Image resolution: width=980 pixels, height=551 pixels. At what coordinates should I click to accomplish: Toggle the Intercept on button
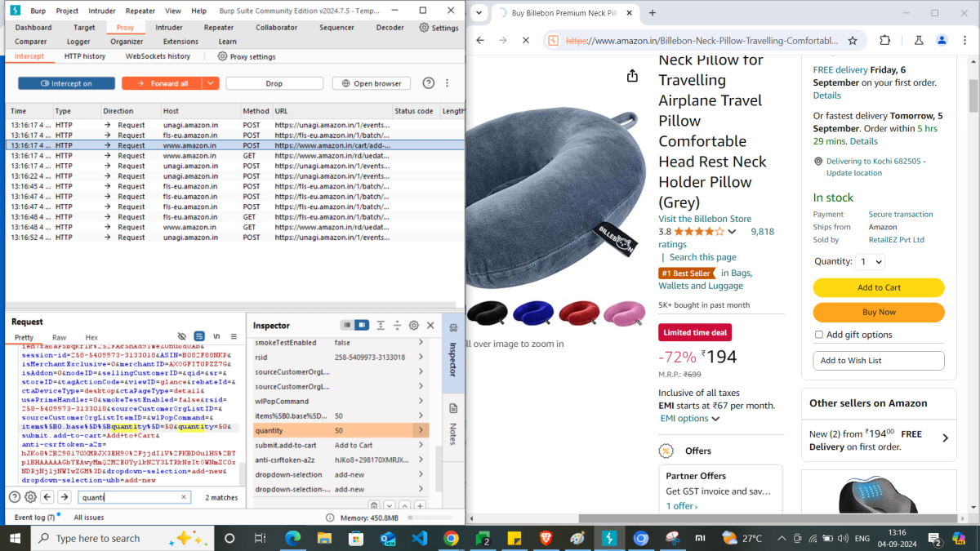coord(66,83)
